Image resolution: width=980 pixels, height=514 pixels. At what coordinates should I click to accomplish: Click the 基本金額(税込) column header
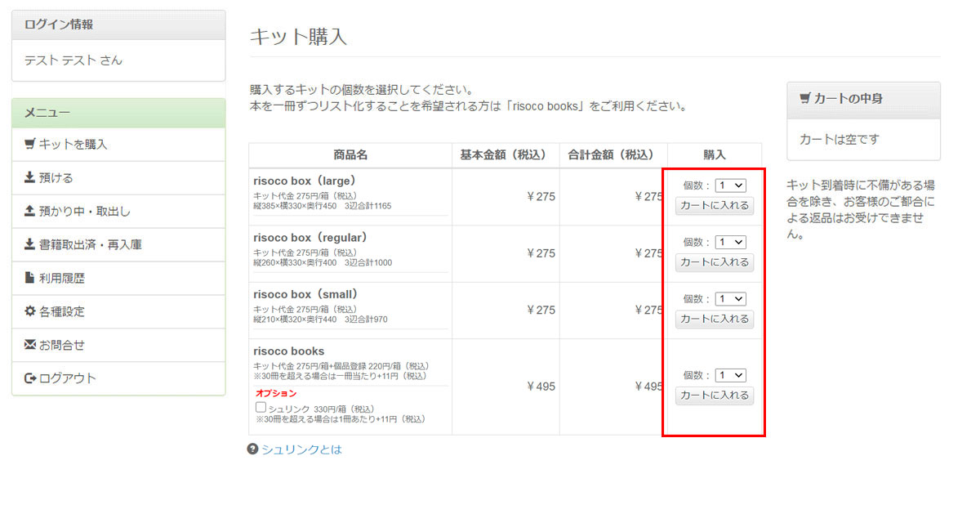(506, 155)
